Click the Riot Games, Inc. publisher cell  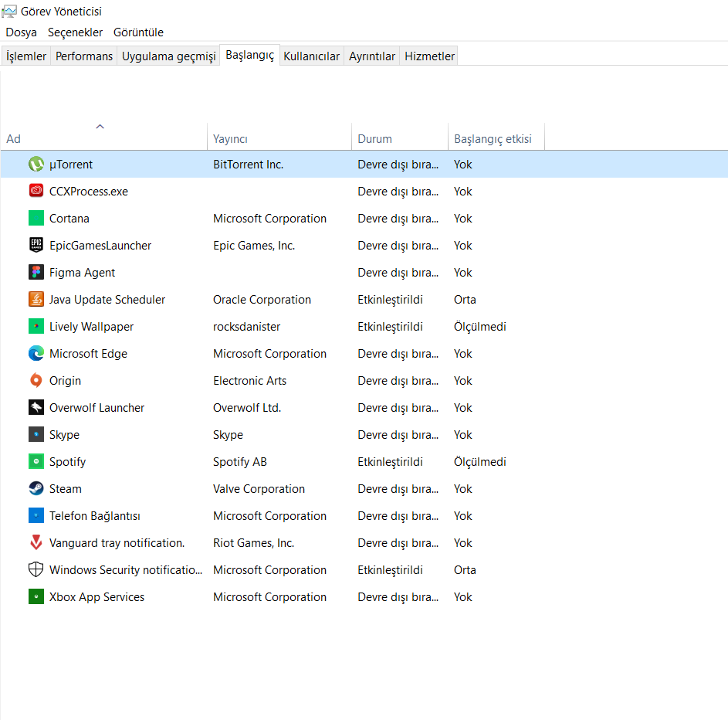pos(254,543)
